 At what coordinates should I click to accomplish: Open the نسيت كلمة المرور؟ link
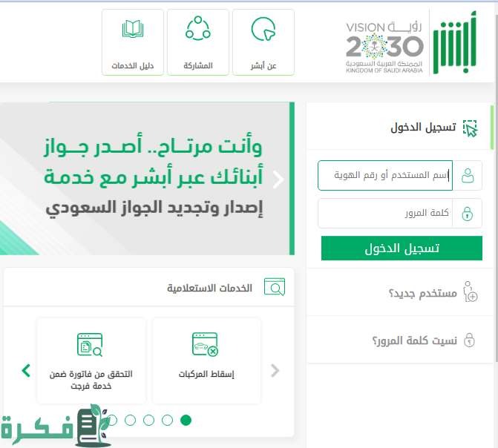click(414, 340)
